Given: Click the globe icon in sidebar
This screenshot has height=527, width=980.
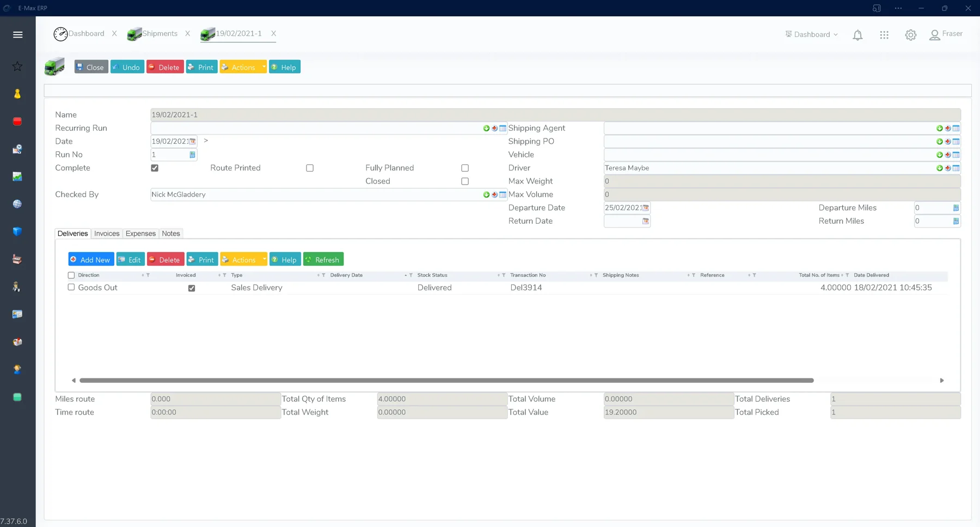Looking at the screenshot, I should [17, 204].
